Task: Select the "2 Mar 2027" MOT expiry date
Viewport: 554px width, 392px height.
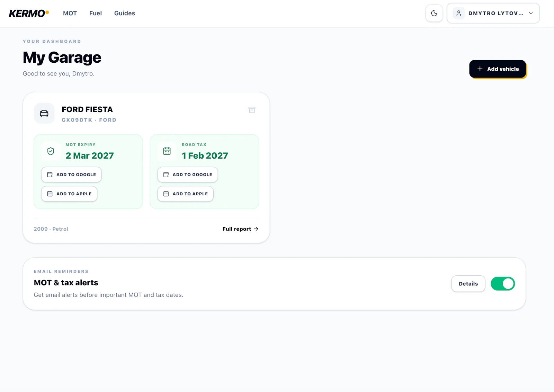Action: (x=90, y=155)
